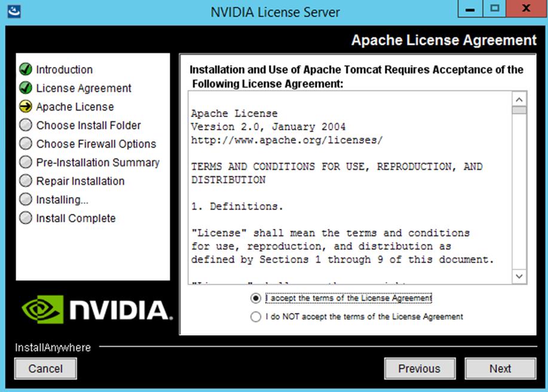Click the 'Introduction' step label
Viewport: 548px width, 392px height.
[x=65, y=69]
